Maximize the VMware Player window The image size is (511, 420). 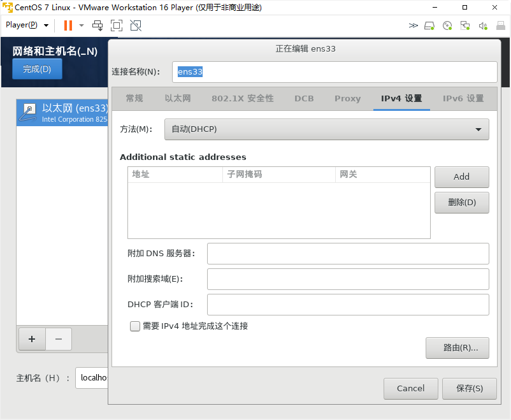point(464,7)
